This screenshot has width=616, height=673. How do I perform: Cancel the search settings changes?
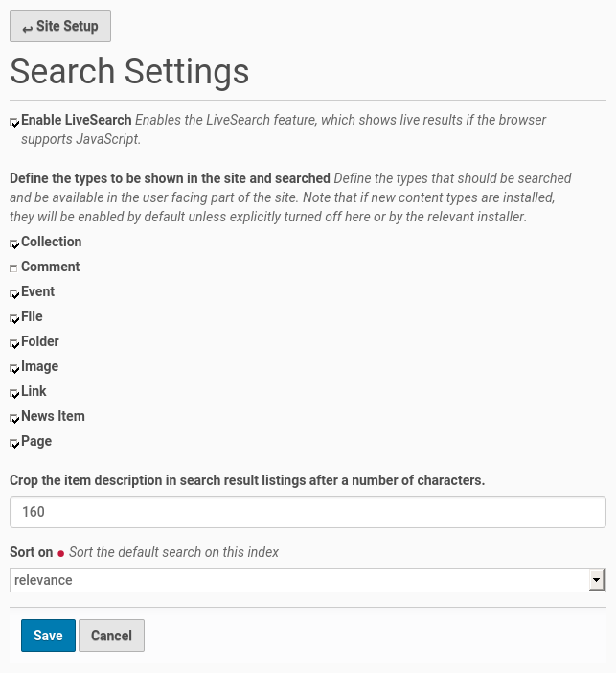click(x=111, y=636)
